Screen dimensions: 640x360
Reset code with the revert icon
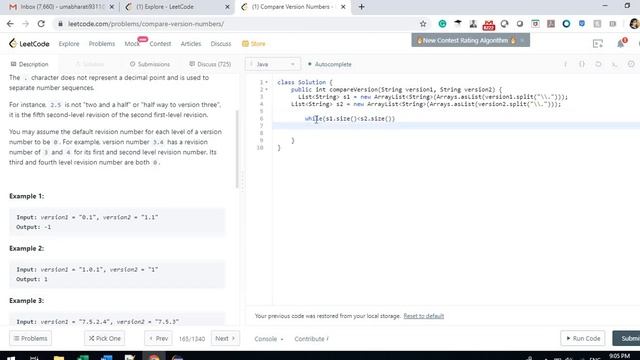[x=598, y=64]
